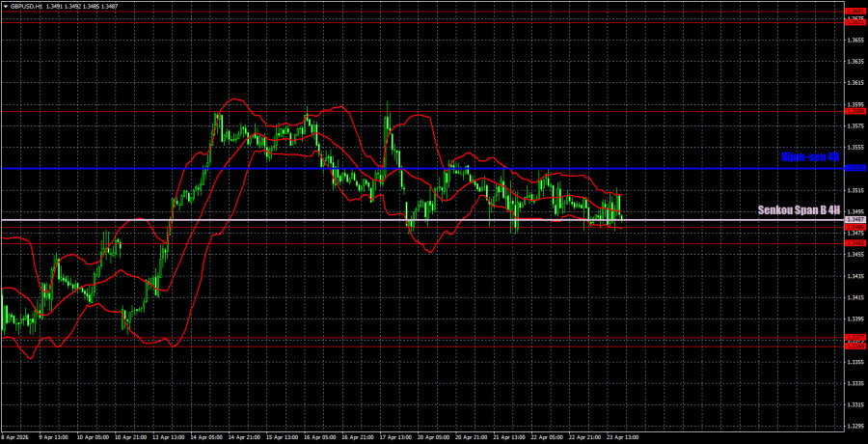
Task: Click the 1.3575 price scale value
Action: [855, 125]
